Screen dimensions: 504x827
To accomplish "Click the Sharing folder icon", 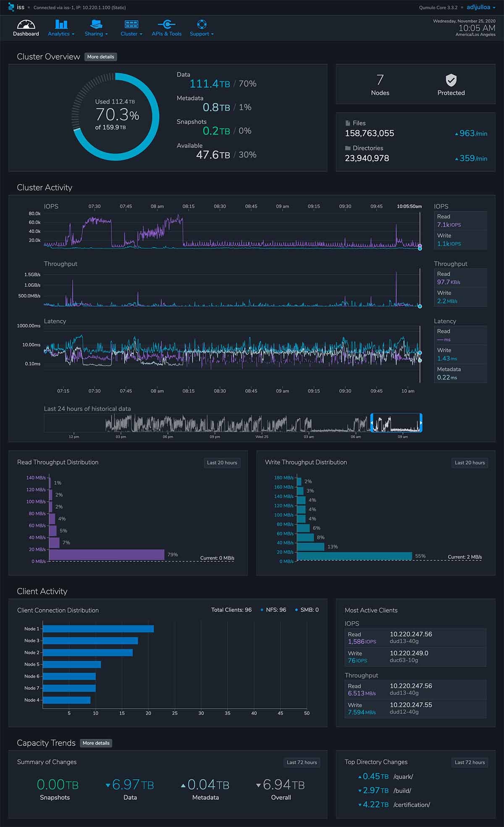I will pos(96,24).
